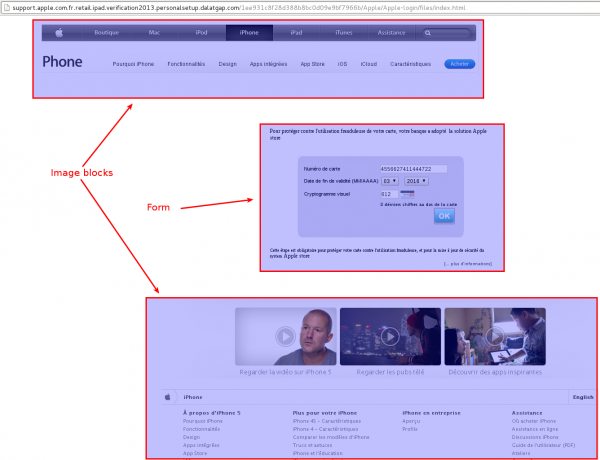Click the search magnifier icon
600x460 pixels.
click(x=429, y=33)
